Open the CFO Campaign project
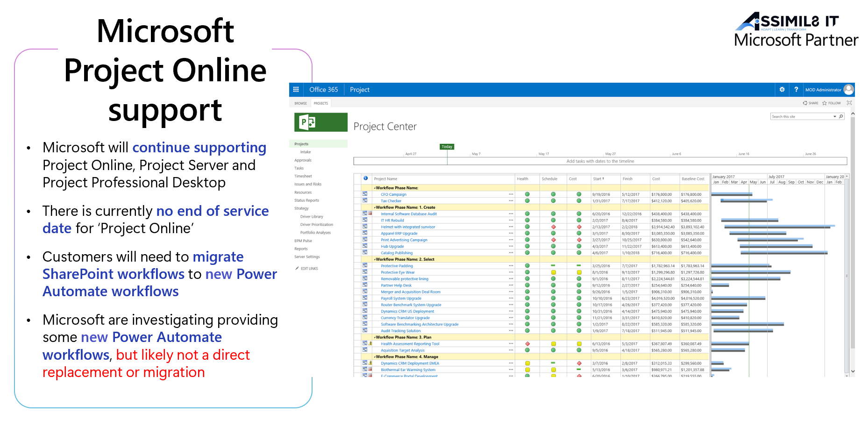Screen dimensions: 868x427 [394, 194]
